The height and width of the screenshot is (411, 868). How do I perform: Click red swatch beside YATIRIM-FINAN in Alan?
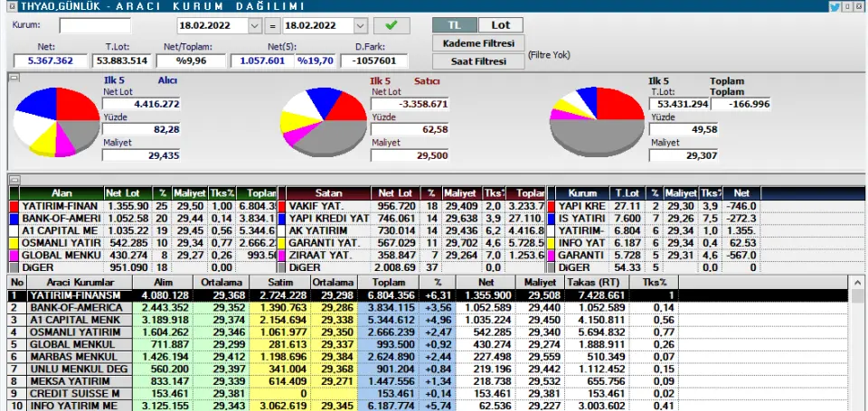point(14,206)
